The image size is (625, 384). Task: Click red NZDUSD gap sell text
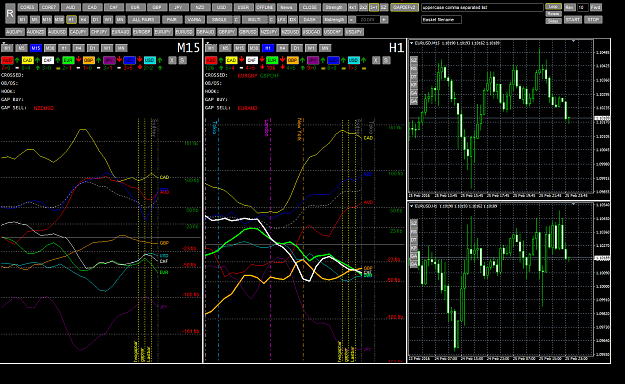43,108
